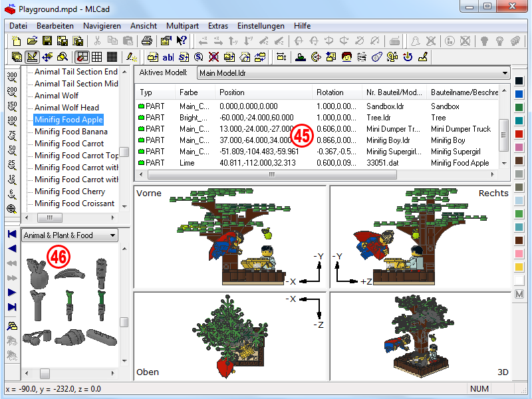Click the Farbe column header

click(195, 92)
